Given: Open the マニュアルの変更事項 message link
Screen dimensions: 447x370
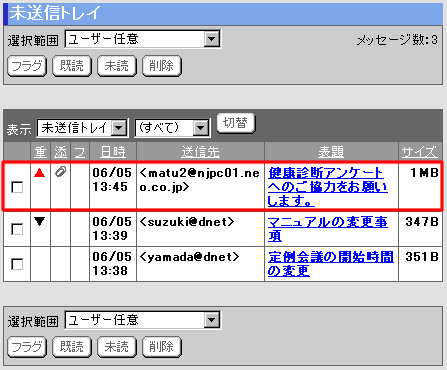Looking at the screenshot, I should click(328, 229).
